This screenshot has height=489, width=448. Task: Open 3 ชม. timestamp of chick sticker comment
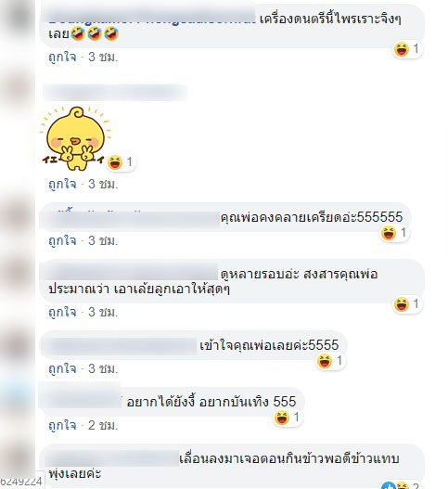[103, 184]
